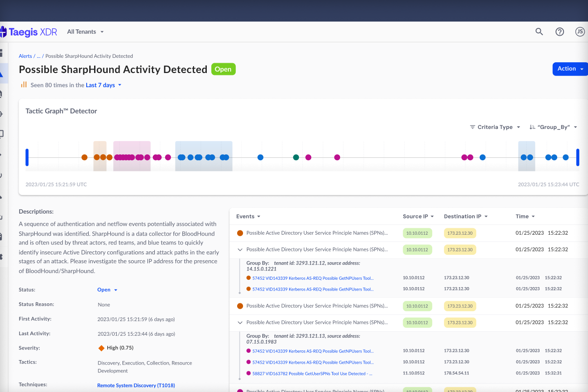Click the orange highlighted band on timeline
Viewport: 588px width, 392px height.
tap(100, 156)
